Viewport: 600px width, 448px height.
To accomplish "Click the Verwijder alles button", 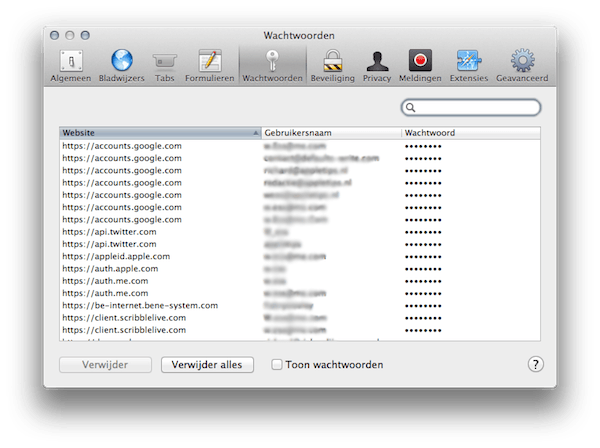I will pos(207,365).
